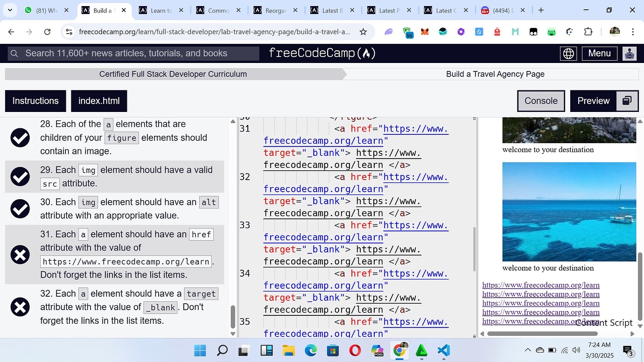Click the search magnifier in the news search bar
The width and height of the screenshot is (644, 362).
tap(14, 53)
